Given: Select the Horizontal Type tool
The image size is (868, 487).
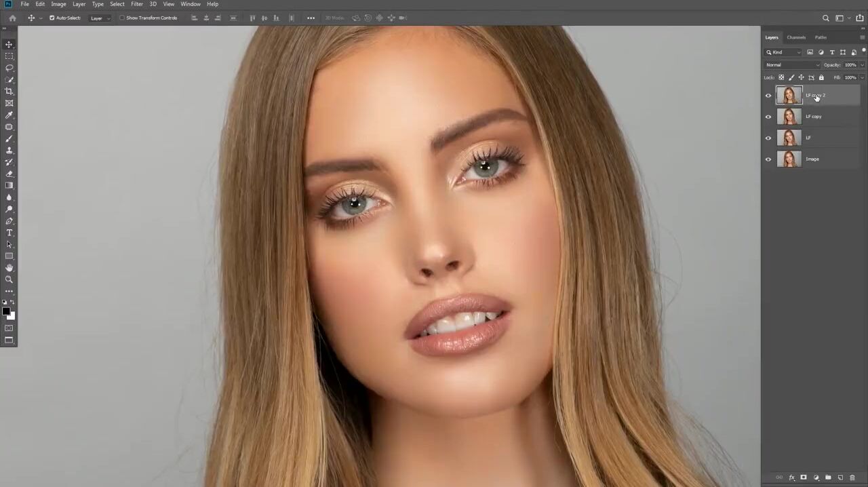Looking at the screenshot, I should point(9,233).
